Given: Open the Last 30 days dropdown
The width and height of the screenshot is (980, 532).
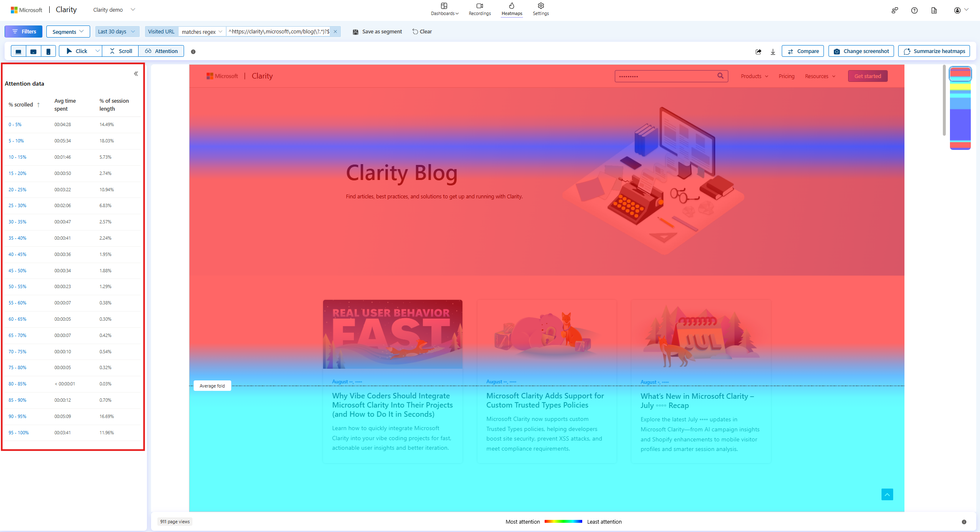Looking at the screenshot, I should [116, 32].
